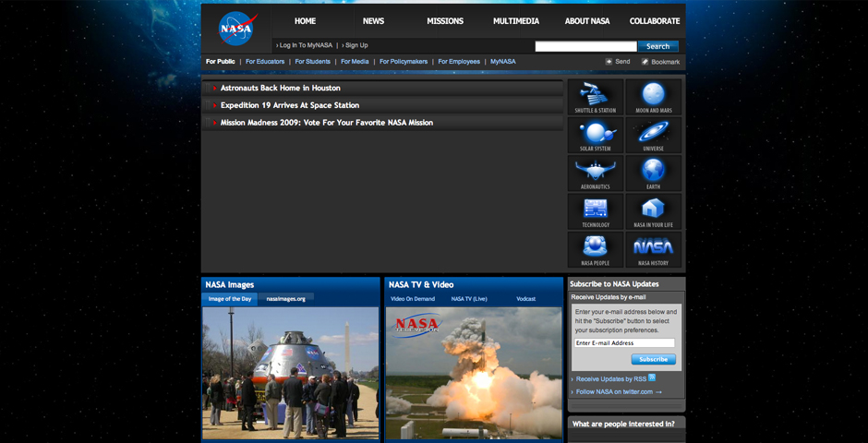Open the Aeronautics aircraft icon
868x443 pixels.
click(x=595, y=174)
